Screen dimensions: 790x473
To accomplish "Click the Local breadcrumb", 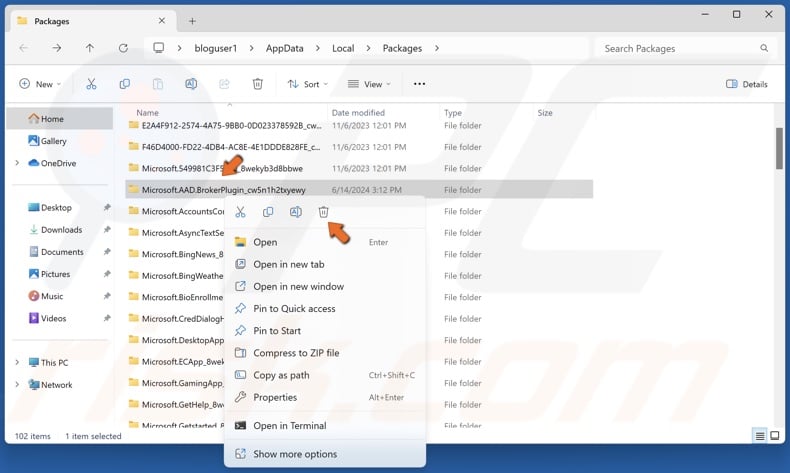I will 343,48.
